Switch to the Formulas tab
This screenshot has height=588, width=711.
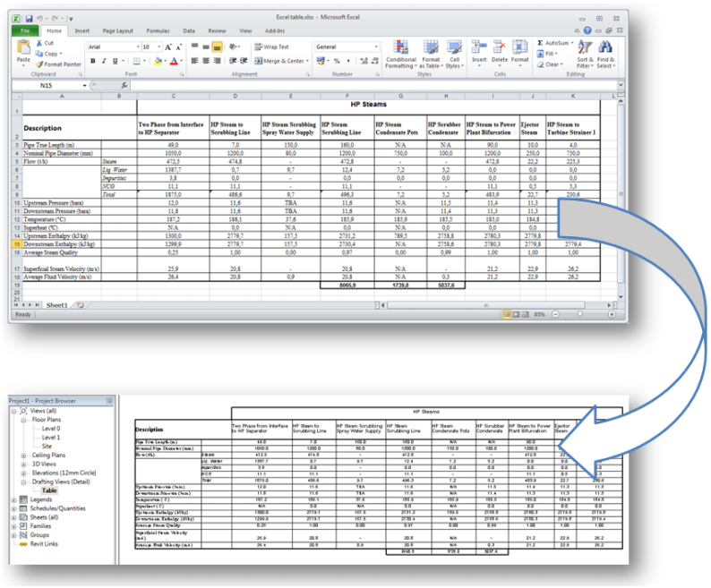tap(158, 30)
